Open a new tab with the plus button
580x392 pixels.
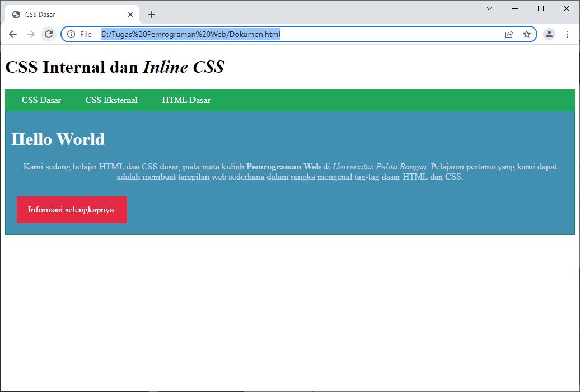(x=151, y=15)
